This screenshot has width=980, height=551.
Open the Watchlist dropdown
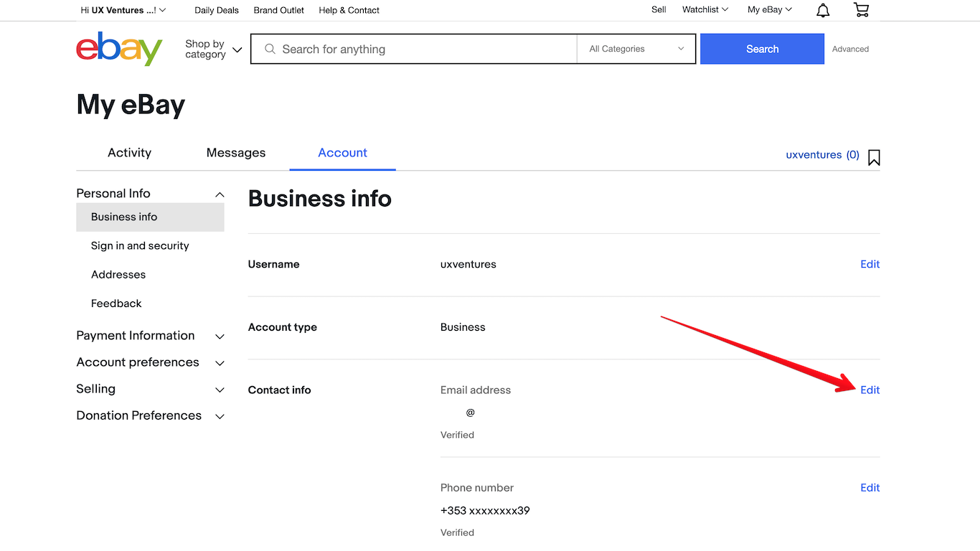pos(705,9)
